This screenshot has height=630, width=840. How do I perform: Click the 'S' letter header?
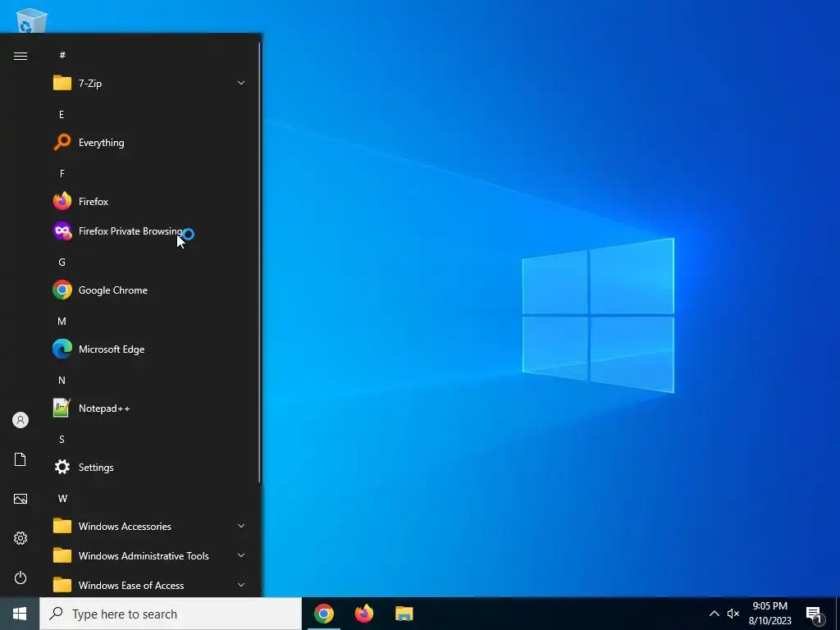(x=62, y=440)
